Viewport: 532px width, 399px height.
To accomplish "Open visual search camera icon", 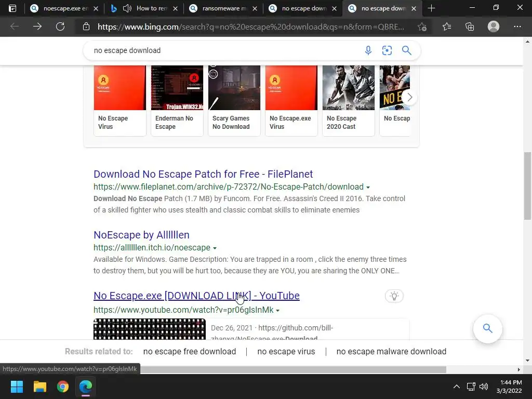I will coord(387,50).
